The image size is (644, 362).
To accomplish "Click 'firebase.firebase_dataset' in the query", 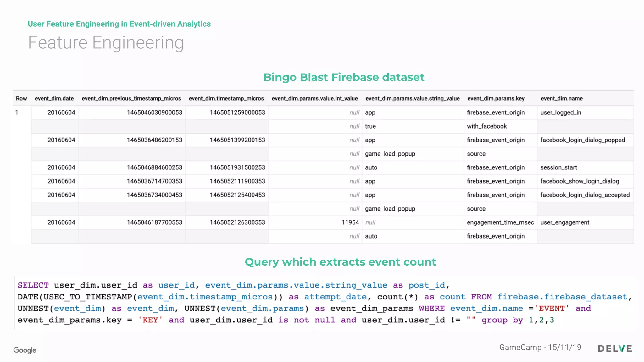I will tap(562, 297).
